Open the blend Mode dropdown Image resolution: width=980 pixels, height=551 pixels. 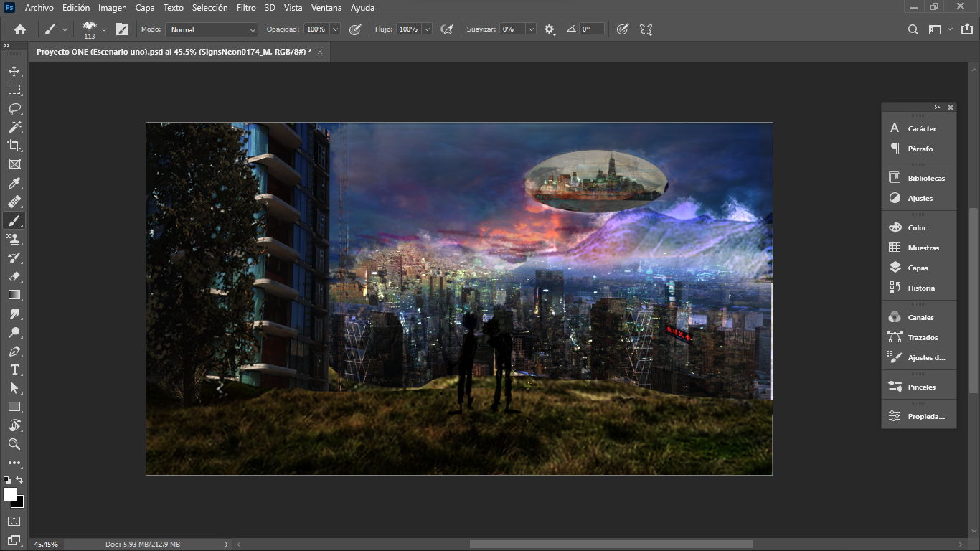coord(212,29)
